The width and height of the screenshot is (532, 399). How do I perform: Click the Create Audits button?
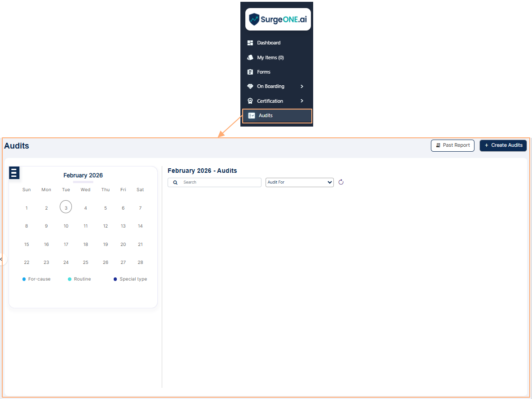[503, 145]
